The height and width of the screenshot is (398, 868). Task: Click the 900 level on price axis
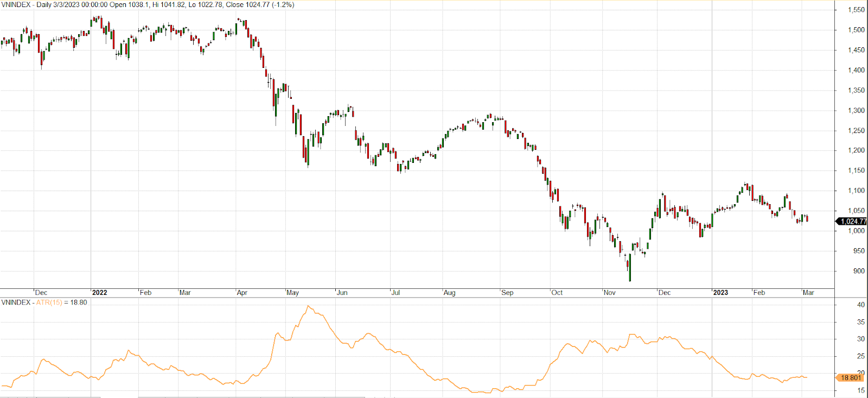[x=858, y=271]
